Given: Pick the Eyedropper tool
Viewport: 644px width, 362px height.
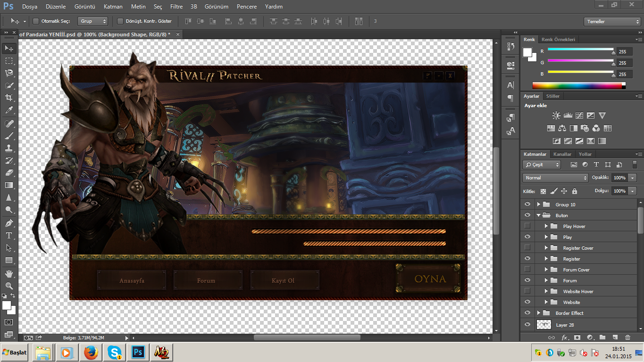Looking at the screenshot, I should (9, 110).
